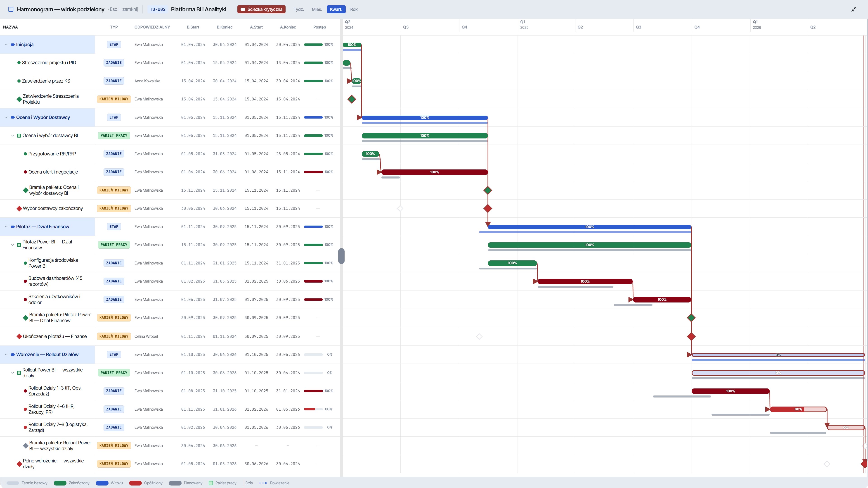Click blue Gantt bar of Pilotaż — Dział Finansów stage

589,227
